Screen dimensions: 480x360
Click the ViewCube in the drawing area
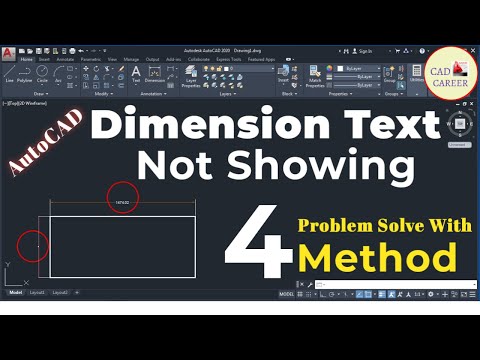point(460,124)
